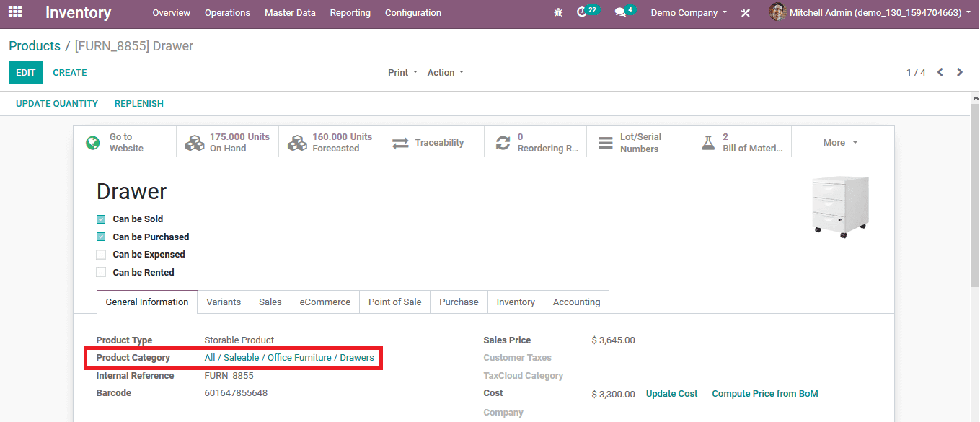Click REPLENISH button
This screenshot has width=980, height=422.
(x=139, y=104)
